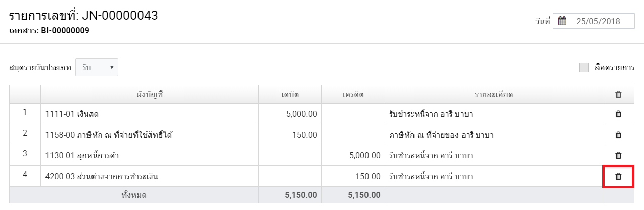The width and height of the screenshot is (644, 210).
Task: Click the รายละเอียด column header
Action: 494,95
